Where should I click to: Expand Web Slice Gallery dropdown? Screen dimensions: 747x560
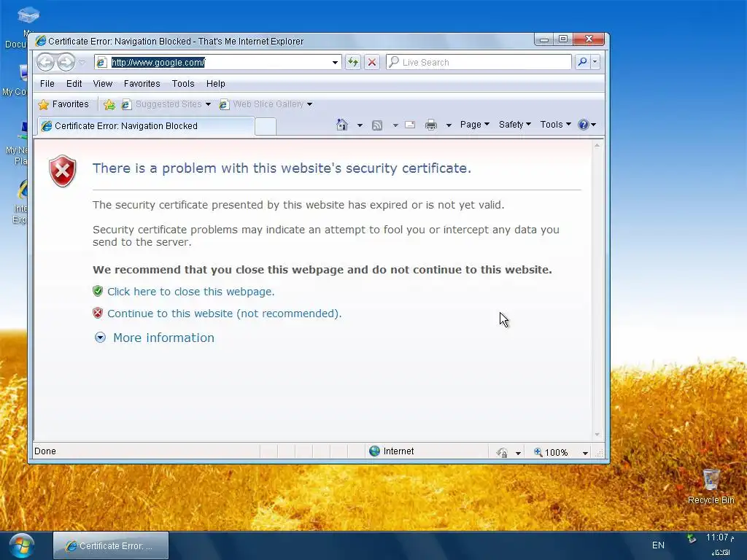(309, 104)
